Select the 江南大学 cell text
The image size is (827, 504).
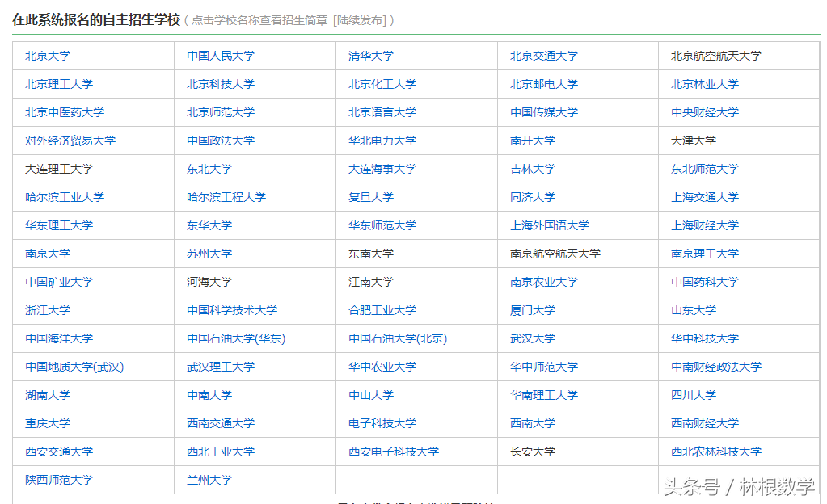coord(371,283)
